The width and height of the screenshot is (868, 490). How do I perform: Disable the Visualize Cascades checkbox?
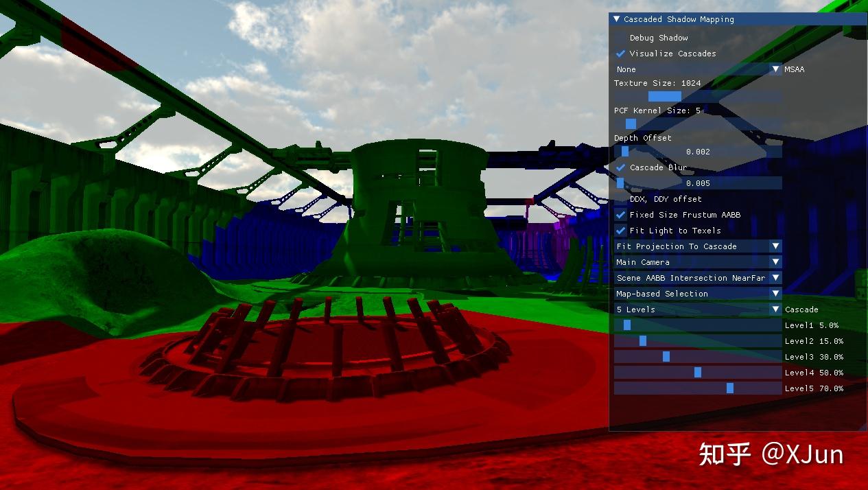[x=621, y=54]
